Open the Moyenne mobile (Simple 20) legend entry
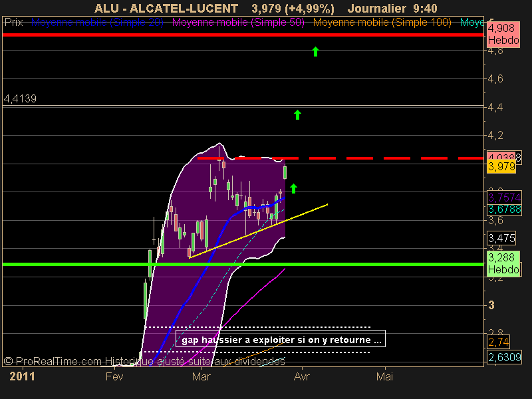532x399 pixels. click(97, 23)
